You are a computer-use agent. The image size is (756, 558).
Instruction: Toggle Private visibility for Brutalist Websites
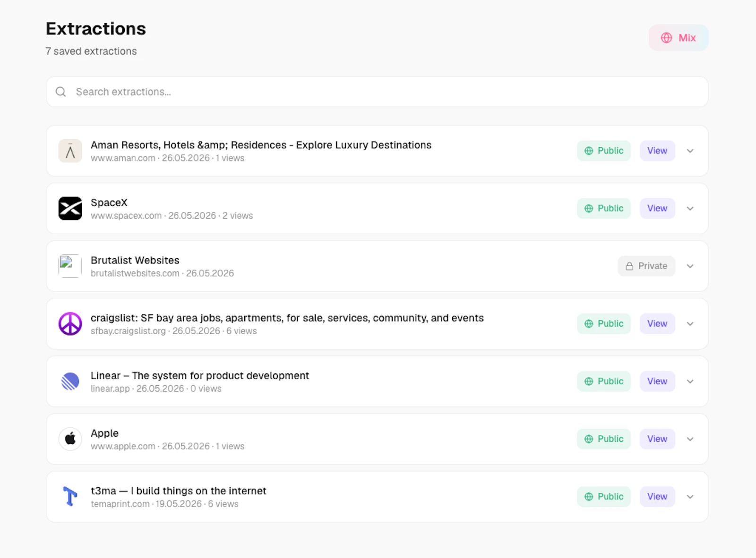point(646,266)
